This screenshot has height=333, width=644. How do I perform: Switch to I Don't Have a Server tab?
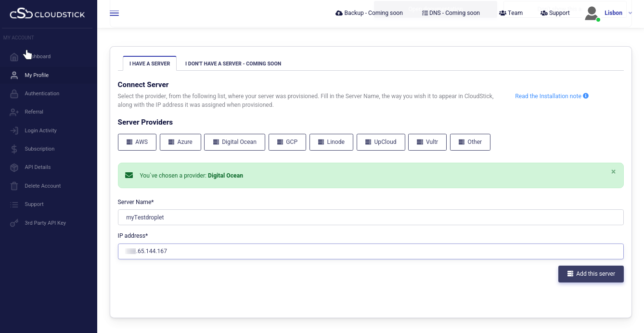point(233,64)
